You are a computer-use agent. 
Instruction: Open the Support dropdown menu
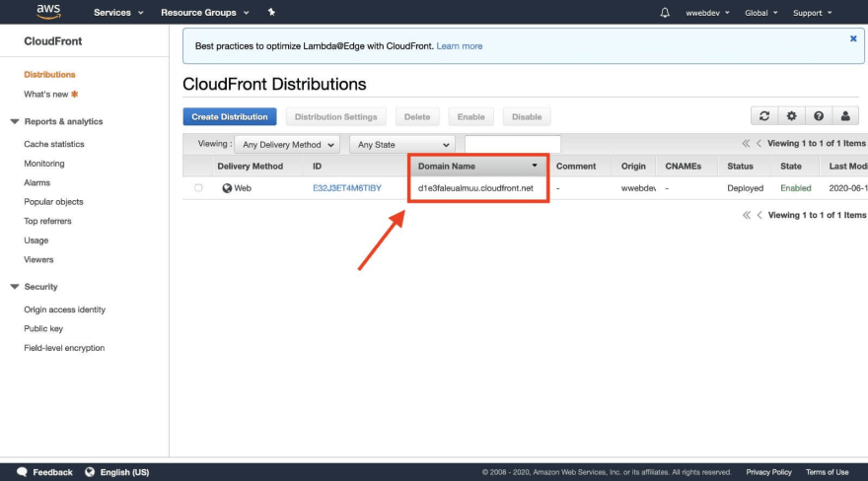click(x=812, y=13)
